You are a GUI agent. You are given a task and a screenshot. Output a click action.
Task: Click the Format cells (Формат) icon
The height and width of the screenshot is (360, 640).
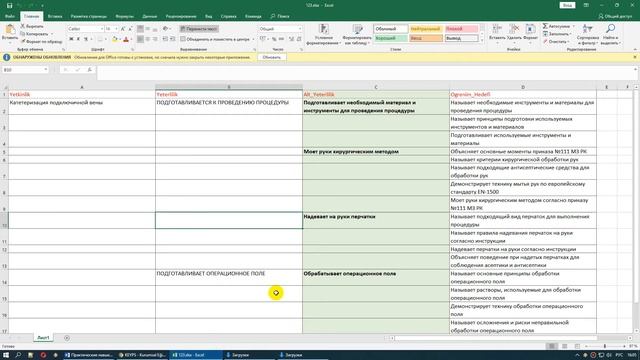coord(530,32)
